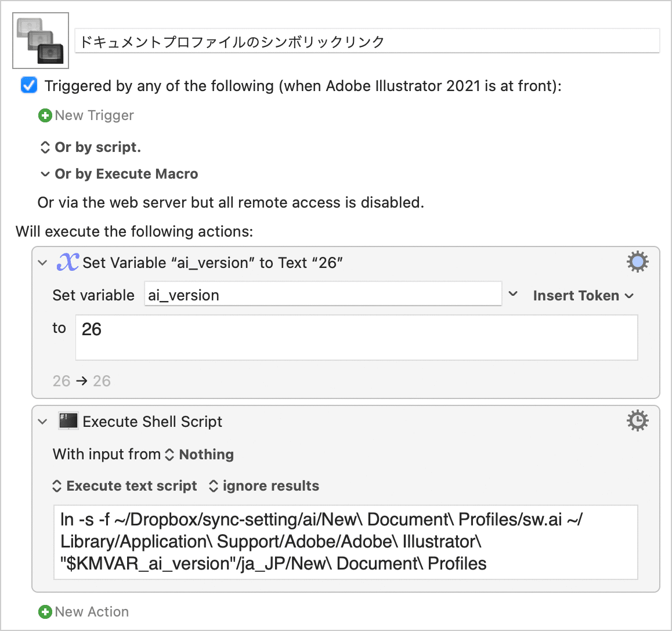This screenshot has width=672, height=631.
Task: Click the Set Variable X icon
Action: [x=68, y=262]
